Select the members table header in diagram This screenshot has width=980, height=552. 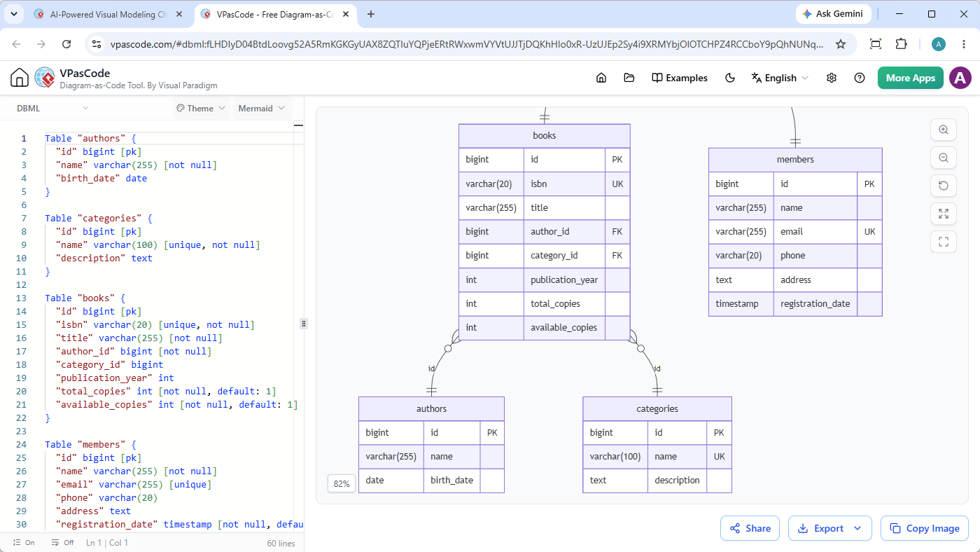click(x=795, y=159)
